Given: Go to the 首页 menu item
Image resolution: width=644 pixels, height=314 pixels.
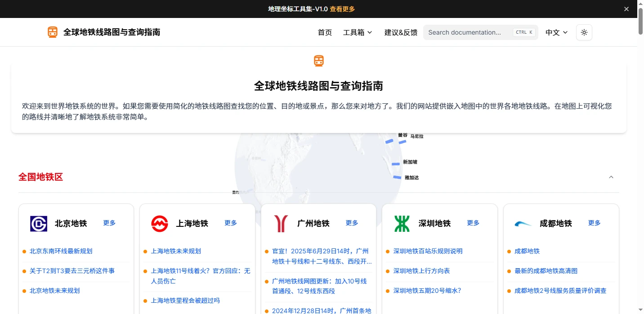Looking at the screenshot, I should pyautogui.click(x=325, y=32).
